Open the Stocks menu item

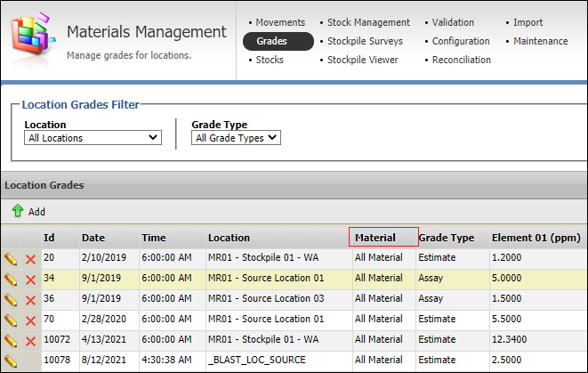270,60
